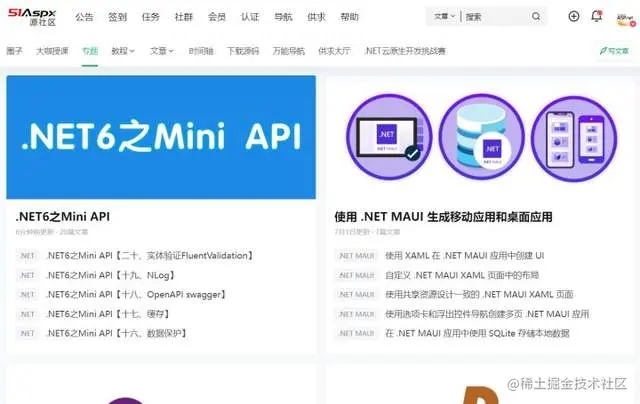Click .NET tag beside the NLog article
The width and height of the screenshot is (640, 404).
(x=27, y=275)
